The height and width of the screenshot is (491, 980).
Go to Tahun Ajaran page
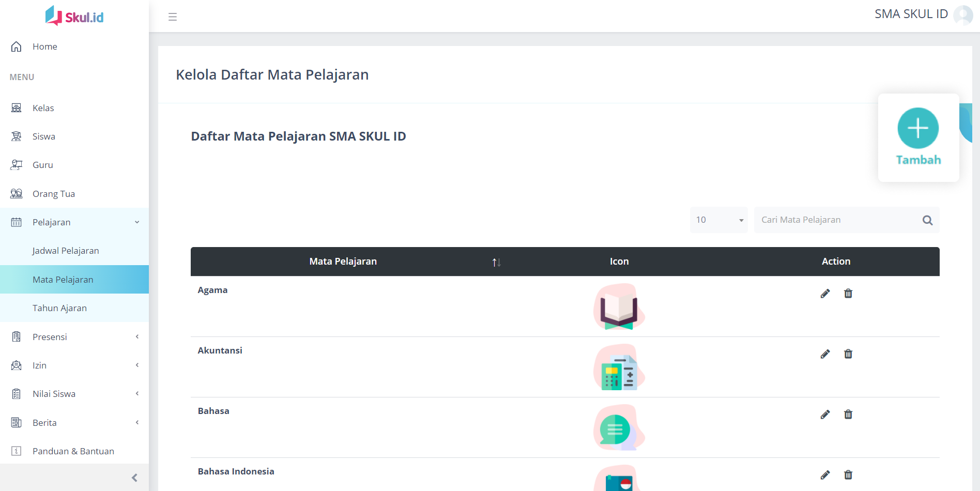tap(59, 308)
